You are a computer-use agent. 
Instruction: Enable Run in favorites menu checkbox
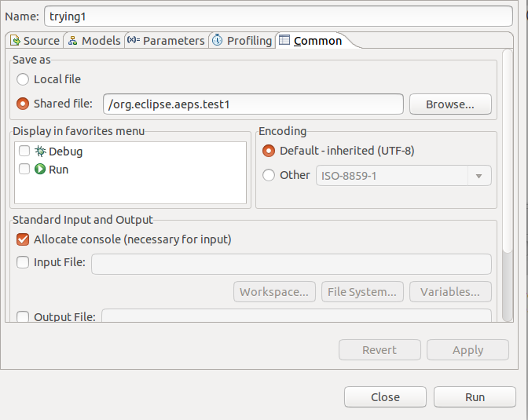pyautogui.click(x=24, y=169)
